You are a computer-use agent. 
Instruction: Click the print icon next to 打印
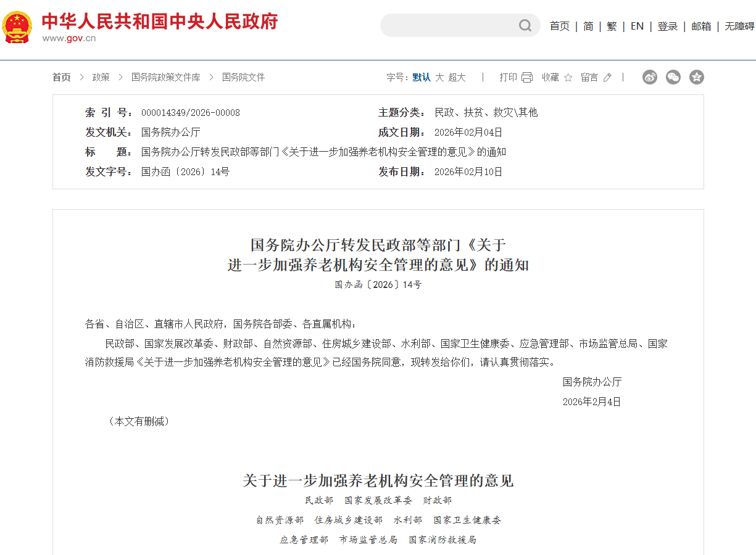[526, 76]
